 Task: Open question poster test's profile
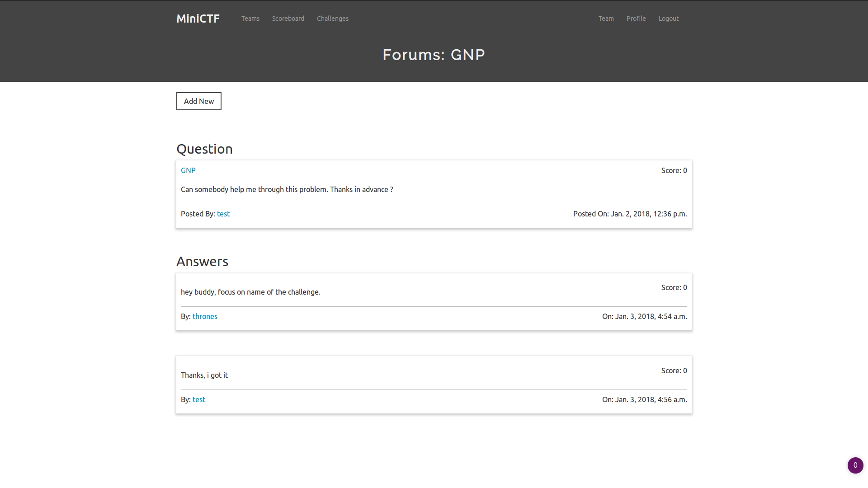[x=223, y=214]
